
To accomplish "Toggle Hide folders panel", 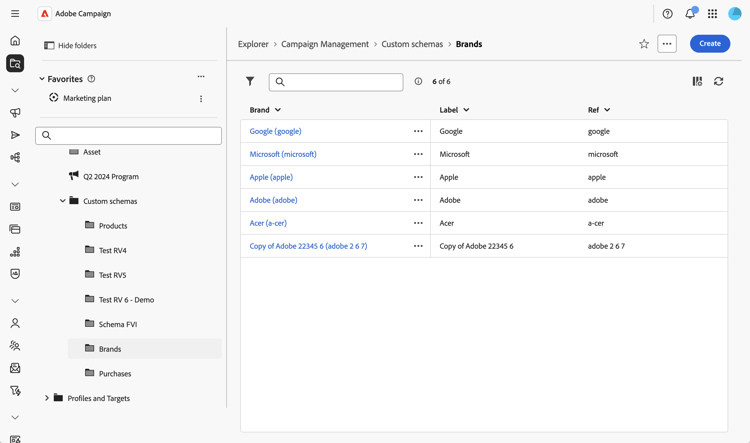I will 70,46.
